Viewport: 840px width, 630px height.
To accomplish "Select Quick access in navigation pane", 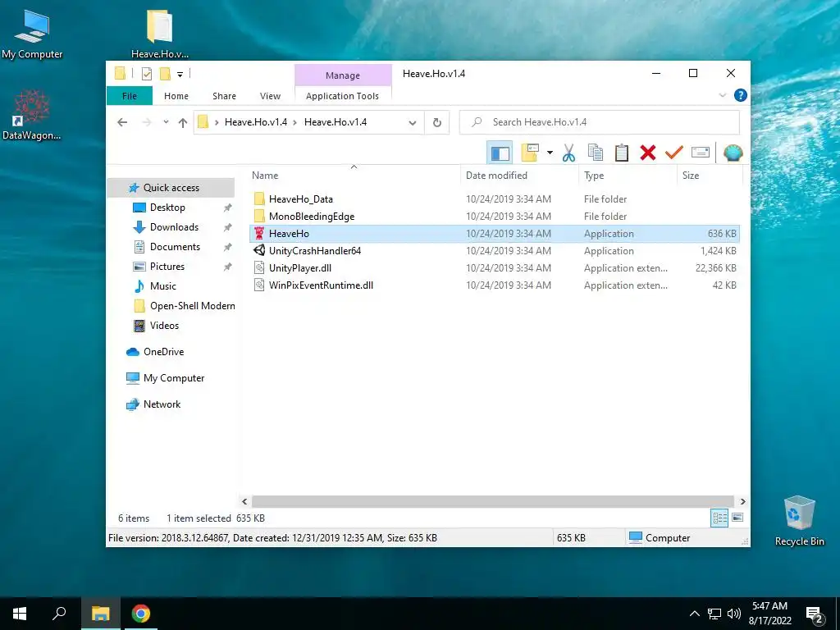I will click(171, 188).
